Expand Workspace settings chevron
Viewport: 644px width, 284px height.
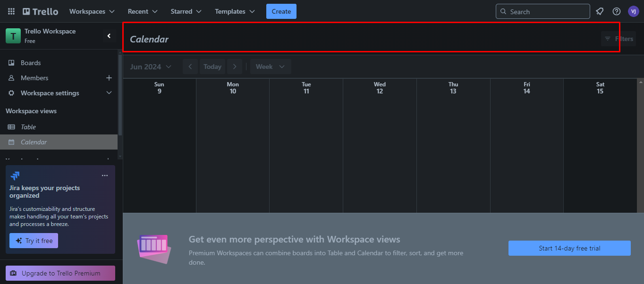click(109, 93)
